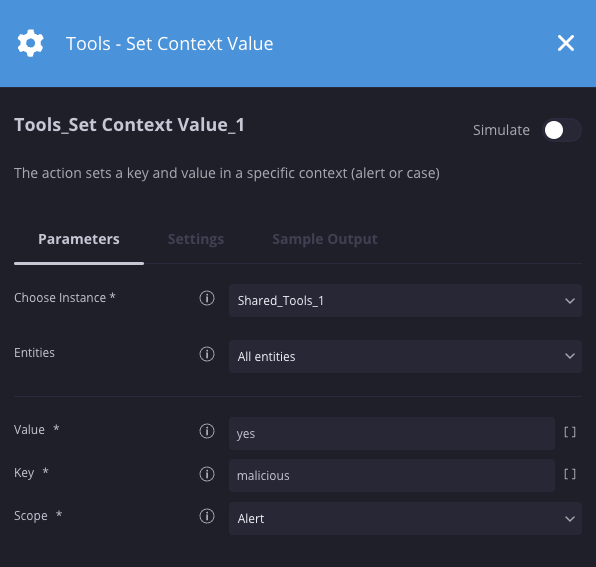596x567 pixels.
Task: Enable the Simulate toggle
Action: pyautogui.click(x=561, y=130)
